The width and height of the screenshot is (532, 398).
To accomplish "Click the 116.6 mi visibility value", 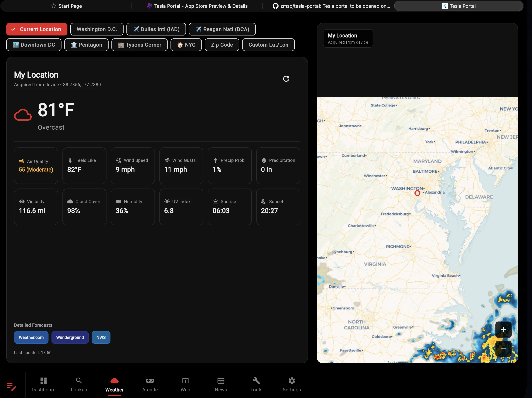I will point(32,211).
